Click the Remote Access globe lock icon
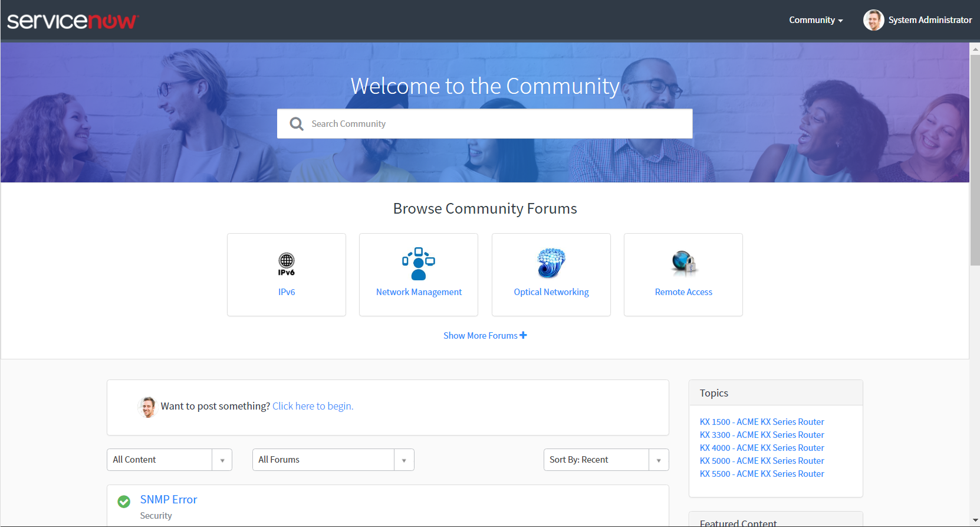The height and width of the screenshot is (527, 980). point(684,263)
